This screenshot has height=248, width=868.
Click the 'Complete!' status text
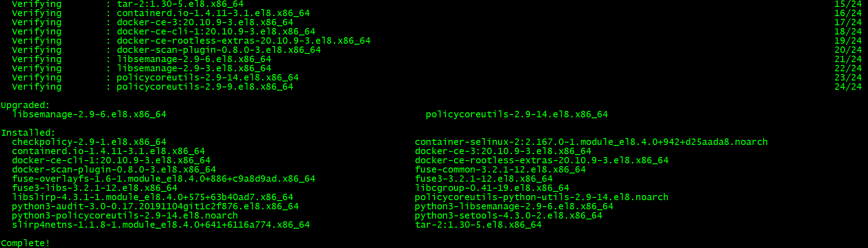(x=25, y=243)
